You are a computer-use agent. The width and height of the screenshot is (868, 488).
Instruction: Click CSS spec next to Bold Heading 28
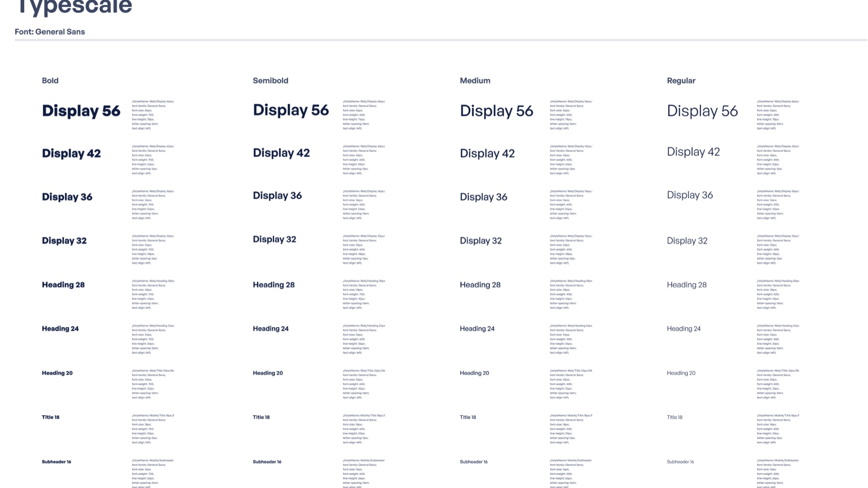153,294
